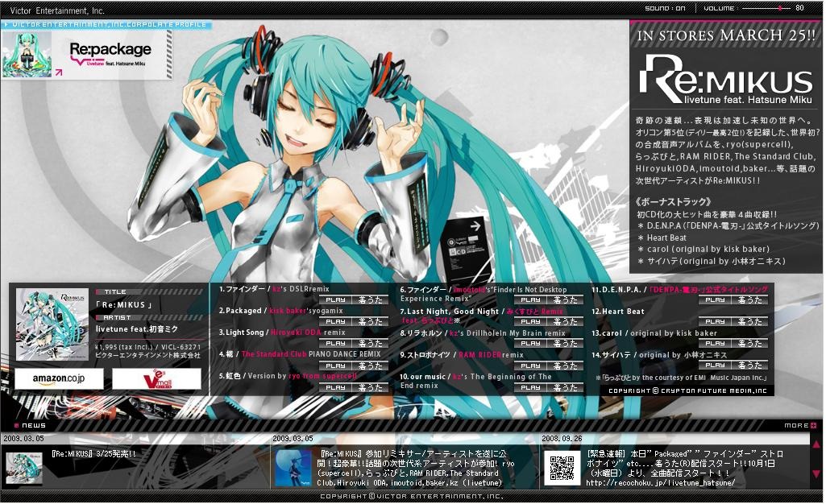This screenshot has width=826, height=504.
Task: Click the up arrow beside the news ticker
Action: pos(816,445)
